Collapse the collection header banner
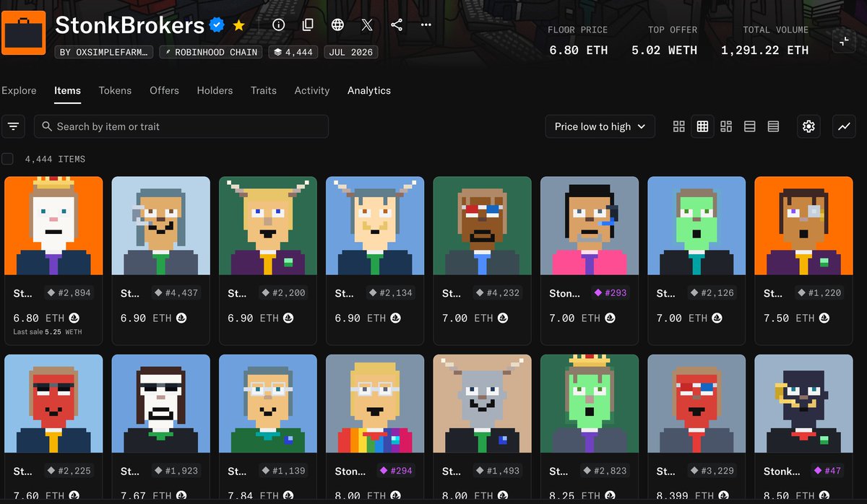 (843, 41)
